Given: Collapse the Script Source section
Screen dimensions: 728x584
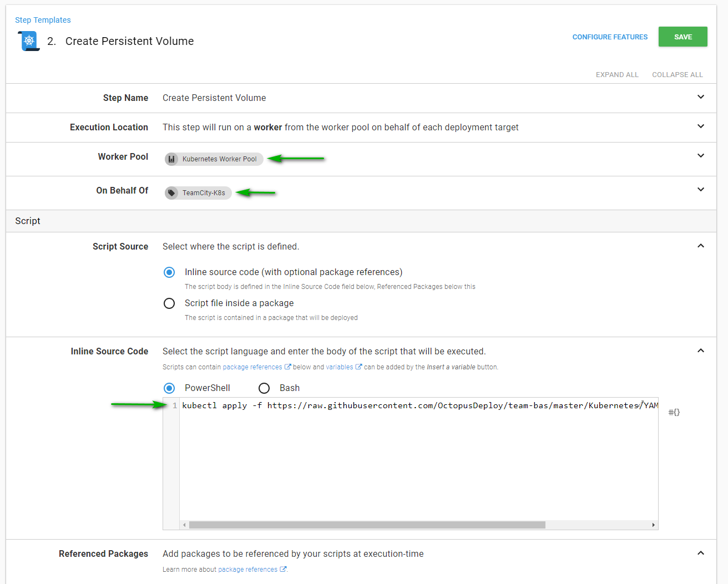Looking at the screenshot, I should [701, 246].
